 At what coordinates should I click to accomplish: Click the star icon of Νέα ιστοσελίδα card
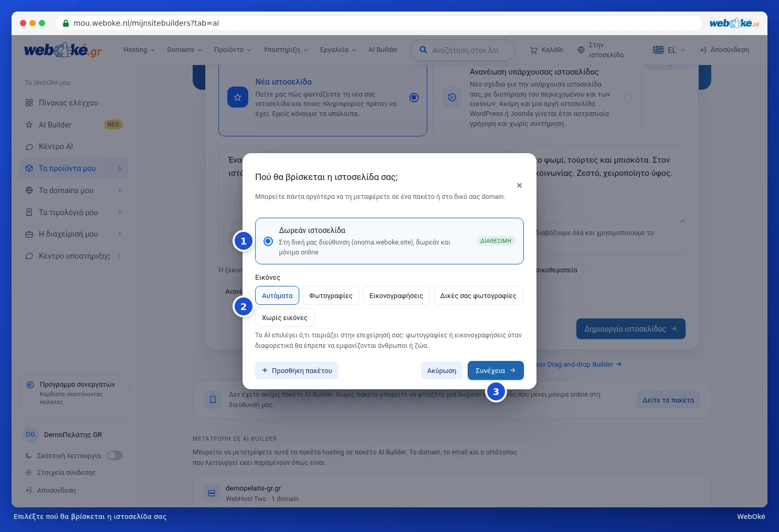[x=237, y=97]
